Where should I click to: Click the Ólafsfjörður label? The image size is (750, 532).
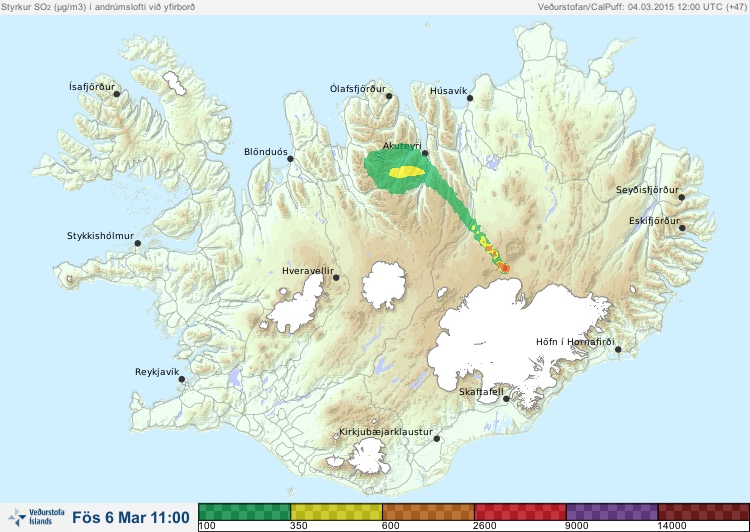[358, 89]
